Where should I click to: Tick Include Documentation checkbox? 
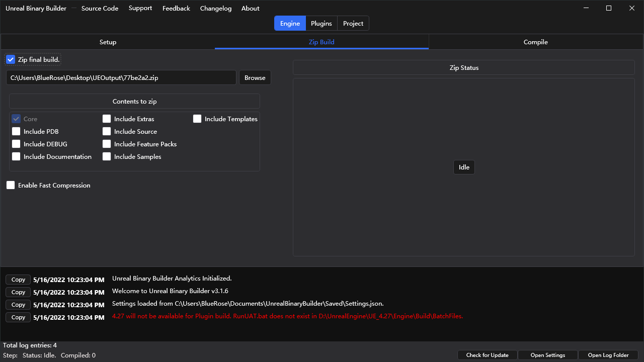tap(16, 157)
